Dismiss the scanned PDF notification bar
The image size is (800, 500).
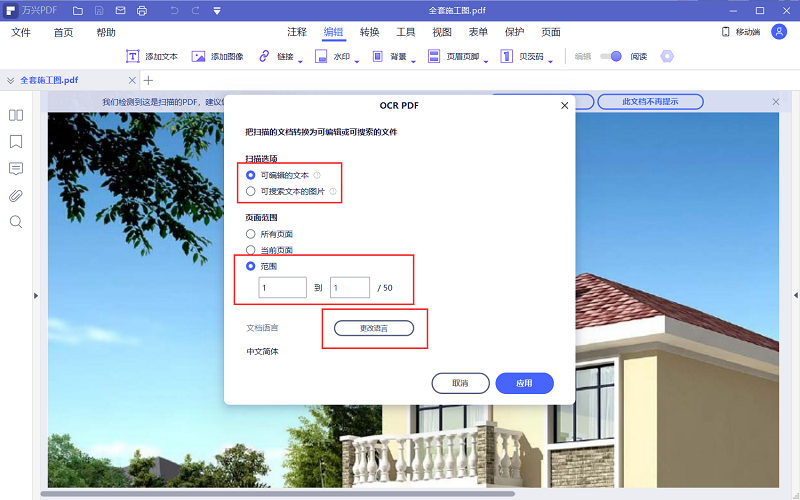click(776, 102)
